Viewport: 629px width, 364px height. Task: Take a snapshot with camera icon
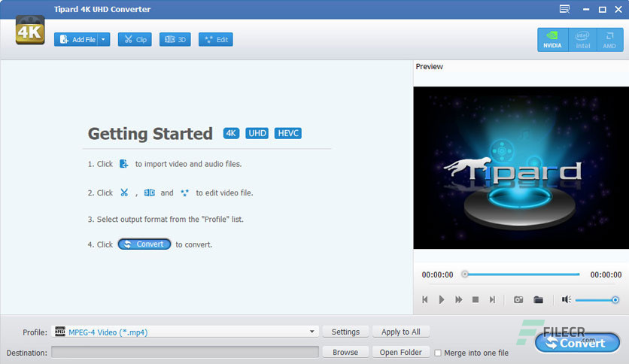click(518, 299)
